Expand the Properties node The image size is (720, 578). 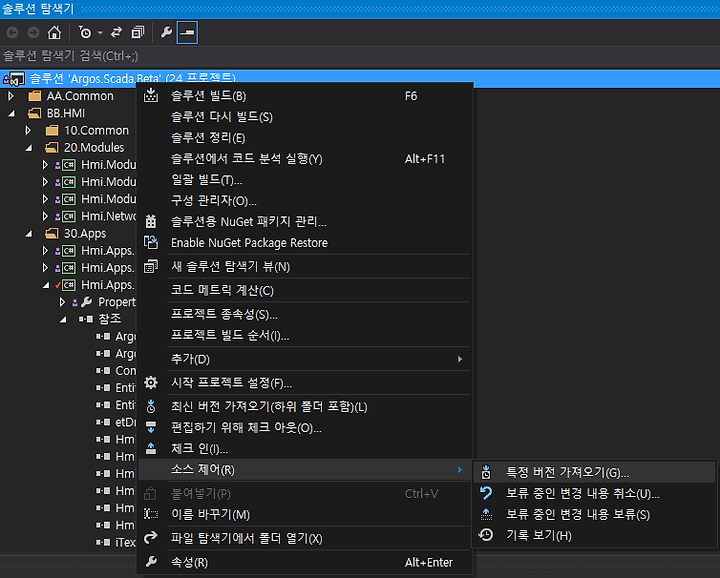pyautogui.click(x=62, y=302)
